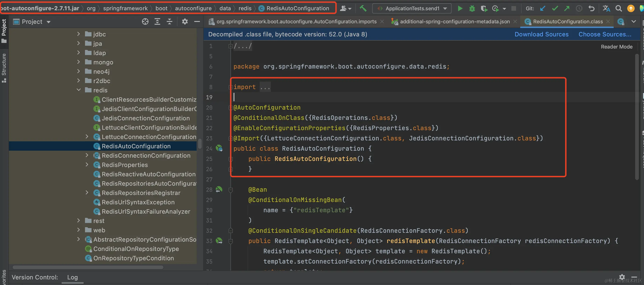644x285 pixels.
Task: Switch to additional-spring-configuration-metadata.json tab
Action: coord(454,22)
